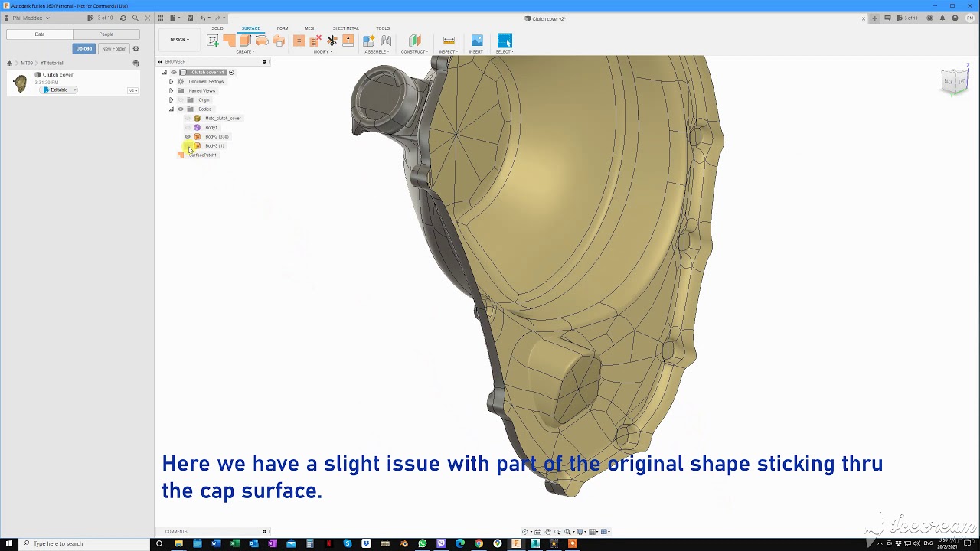
Task: Click the Stitch tool icon
Action: point(299,41)
